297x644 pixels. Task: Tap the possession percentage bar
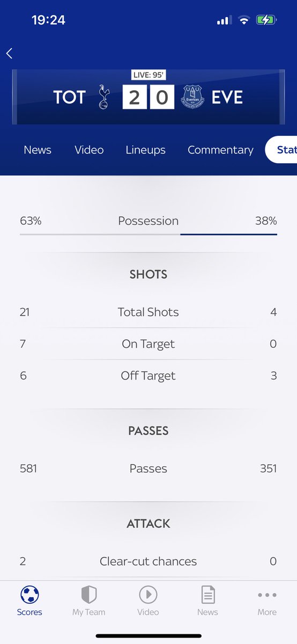click(148, 234)
